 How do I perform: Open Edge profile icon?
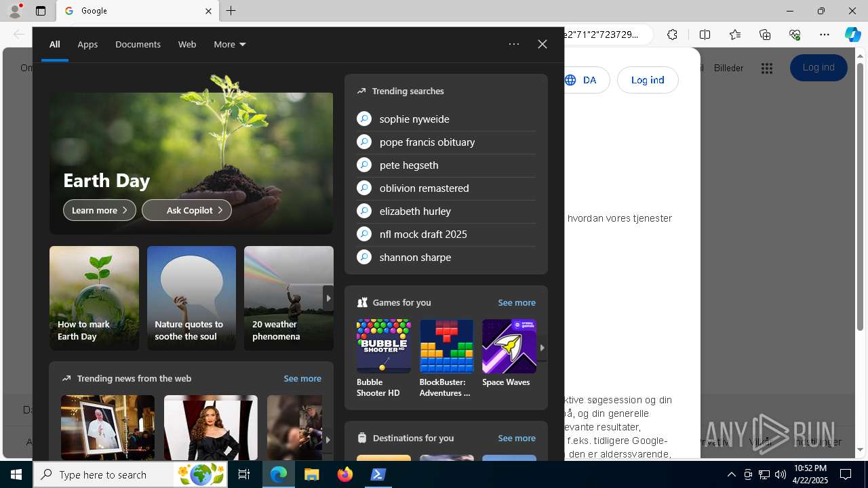(x=15, y=11)
